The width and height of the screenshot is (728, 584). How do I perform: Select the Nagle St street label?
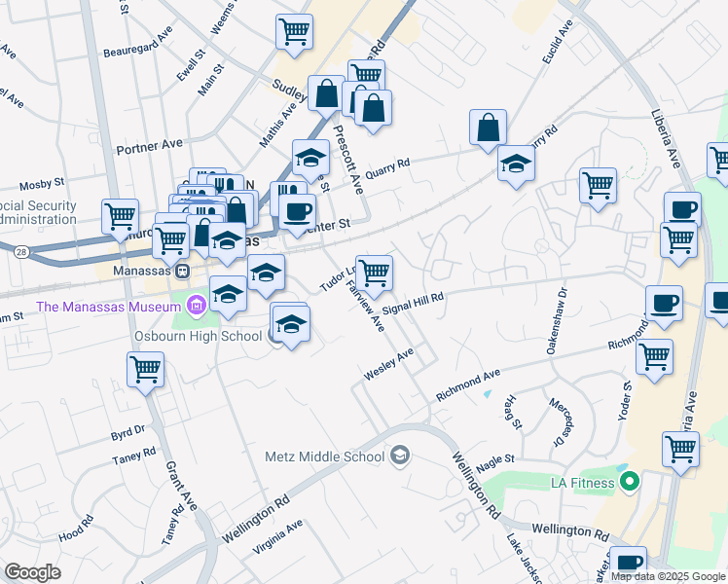pos(495,463)
